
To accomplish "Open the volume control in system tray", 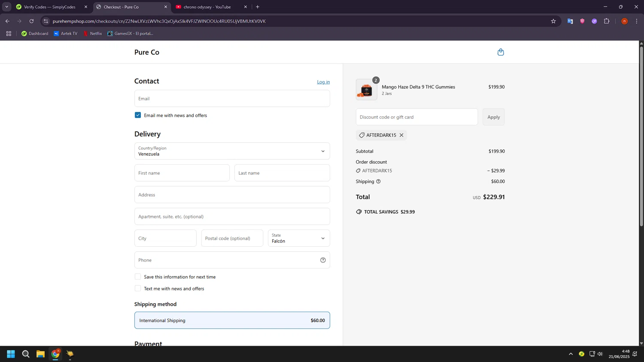I will click(600, 354).
